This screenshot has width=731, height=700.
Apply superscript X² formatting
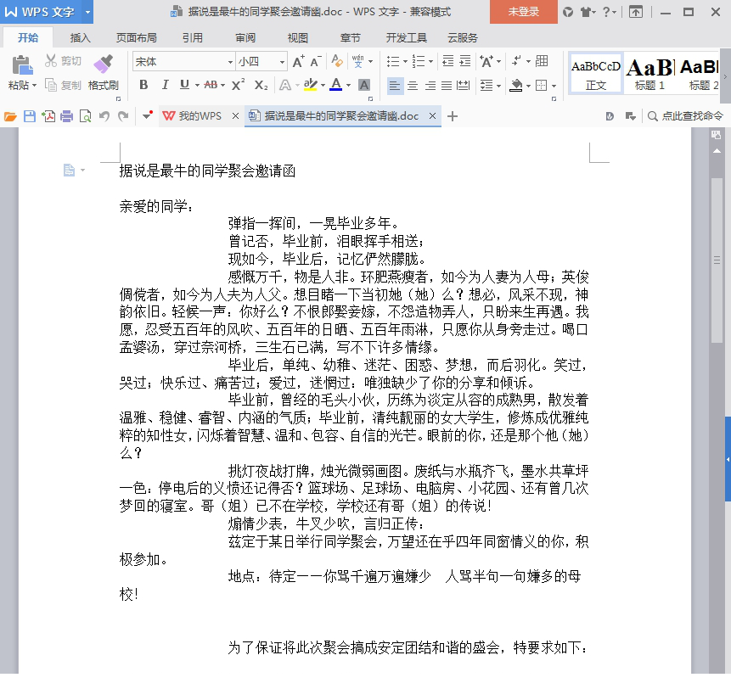coord(238,84)
